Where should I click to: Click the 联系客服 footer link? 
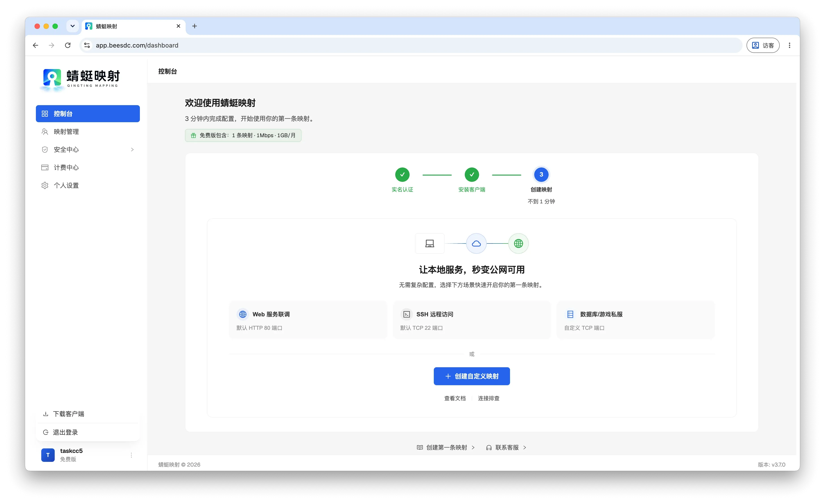(x=506, y=448)
